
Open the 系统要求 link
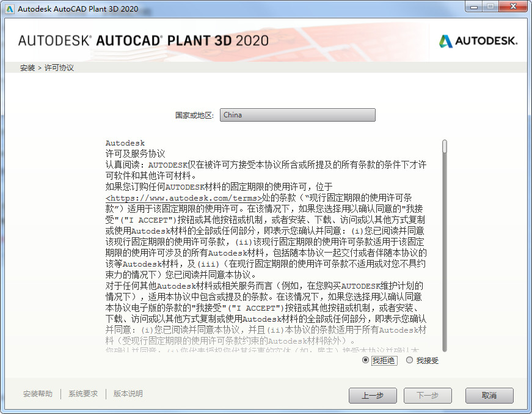83,394
